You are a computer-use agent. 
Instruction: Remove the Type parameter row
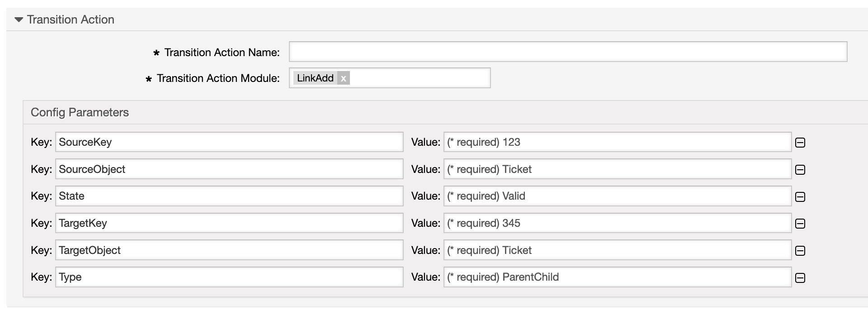(800, 278)
